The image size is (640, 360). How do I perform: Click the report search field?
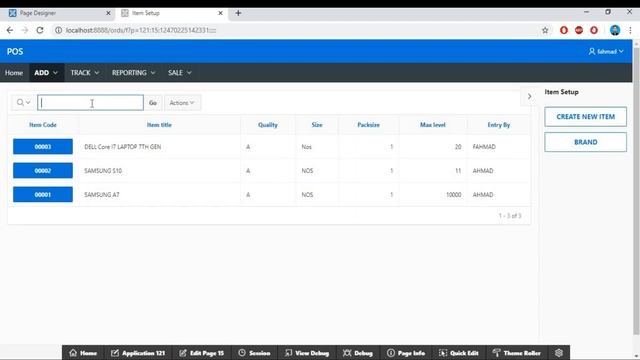click(x=90, y=102)
